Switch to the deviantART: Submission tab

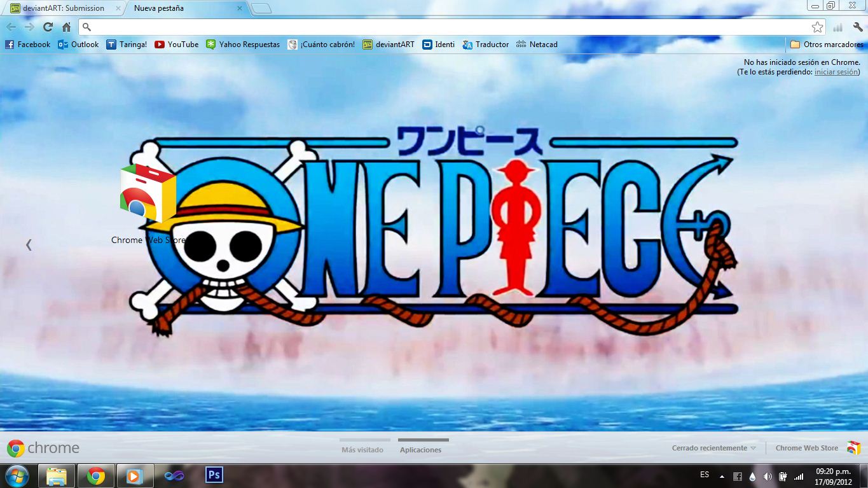point(63,8)
